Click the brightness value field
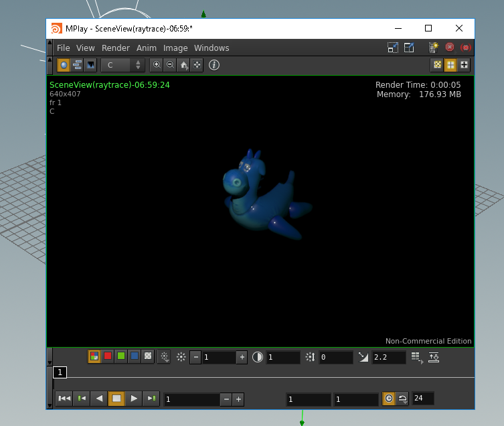The image size is (504, 426). [x=219, y=357]
